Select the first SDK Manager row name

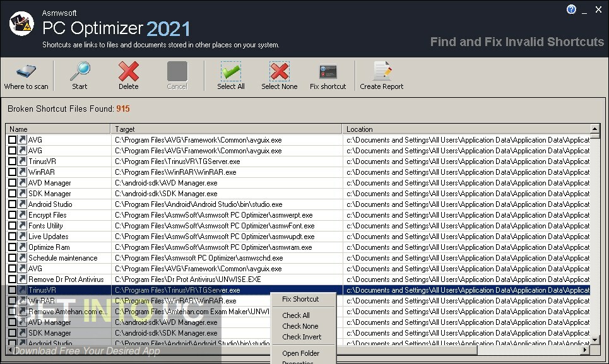point(50,194)
